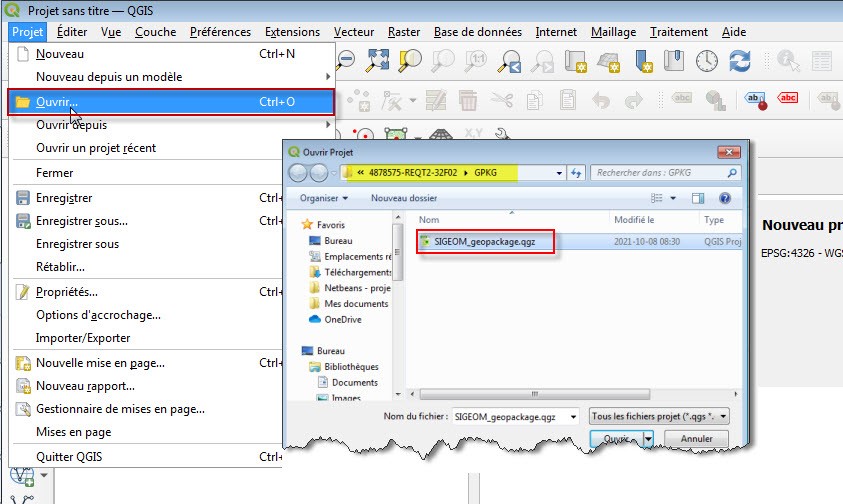The image size is (843, 504).
Task: Toggle the preview pane icon in dialog
Action: (x=698, y=198)
